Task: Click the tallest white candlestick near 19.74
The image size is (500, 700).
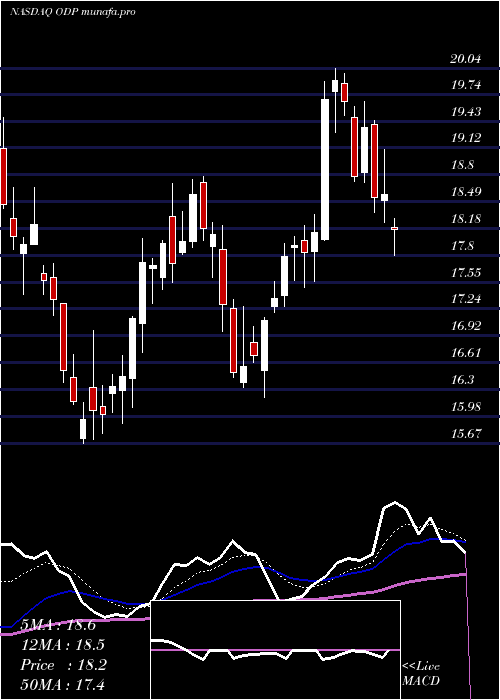Action: pyautogui.click(x=325, y=170)
